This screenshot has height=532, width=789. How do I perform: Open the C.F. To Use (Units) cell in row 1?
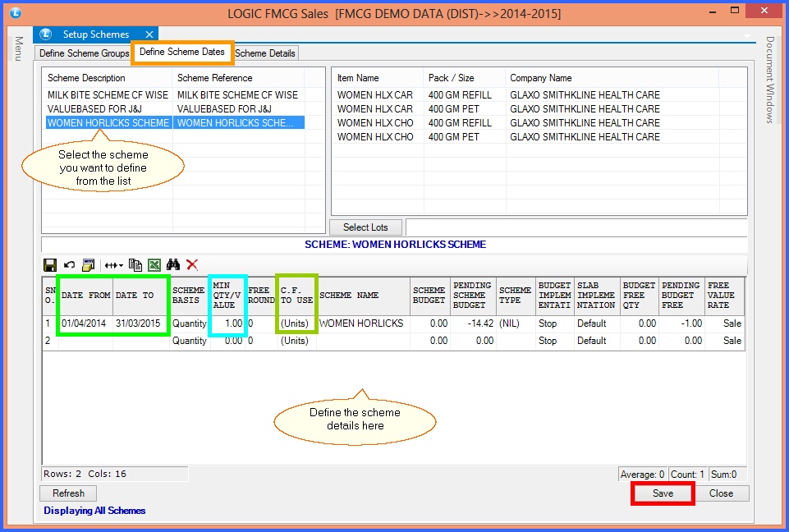[296, 323]
